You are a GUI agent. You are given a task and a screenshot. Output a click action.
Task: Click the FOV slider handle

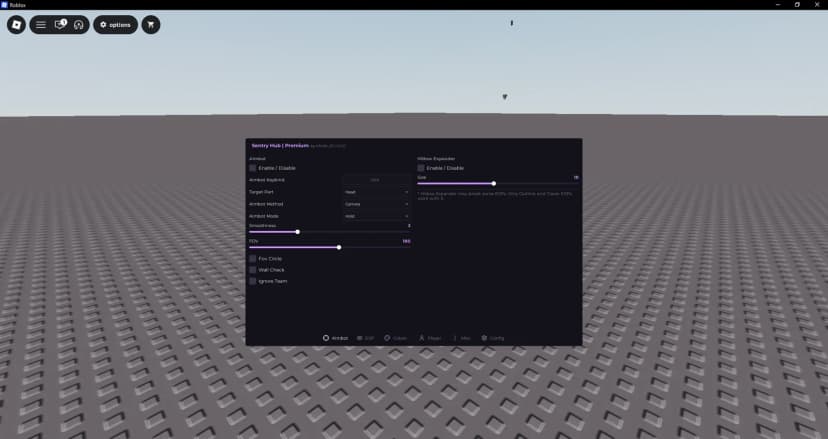pyautogui.click(x=339, y=247)
